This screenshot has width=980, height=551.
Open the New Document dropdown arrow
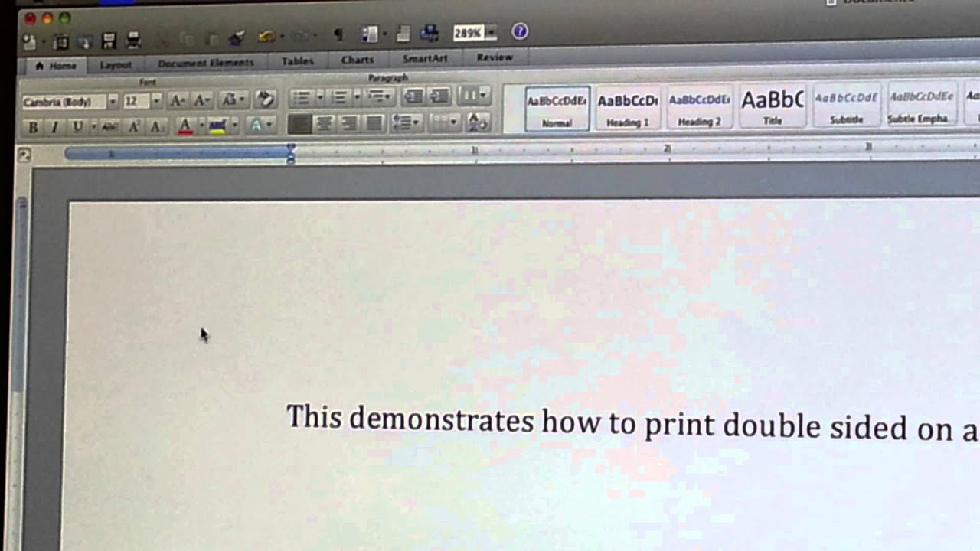coord(44,42)
